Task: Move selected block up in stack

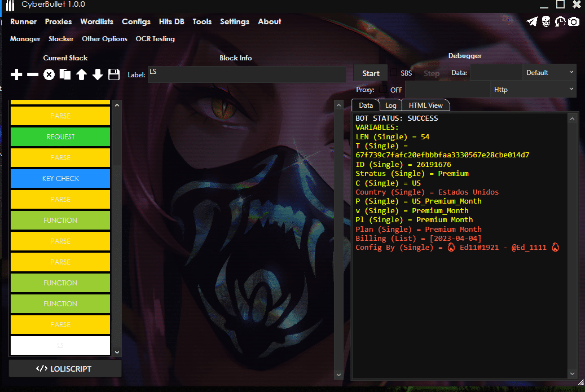Action: click(x=81, y=74)
